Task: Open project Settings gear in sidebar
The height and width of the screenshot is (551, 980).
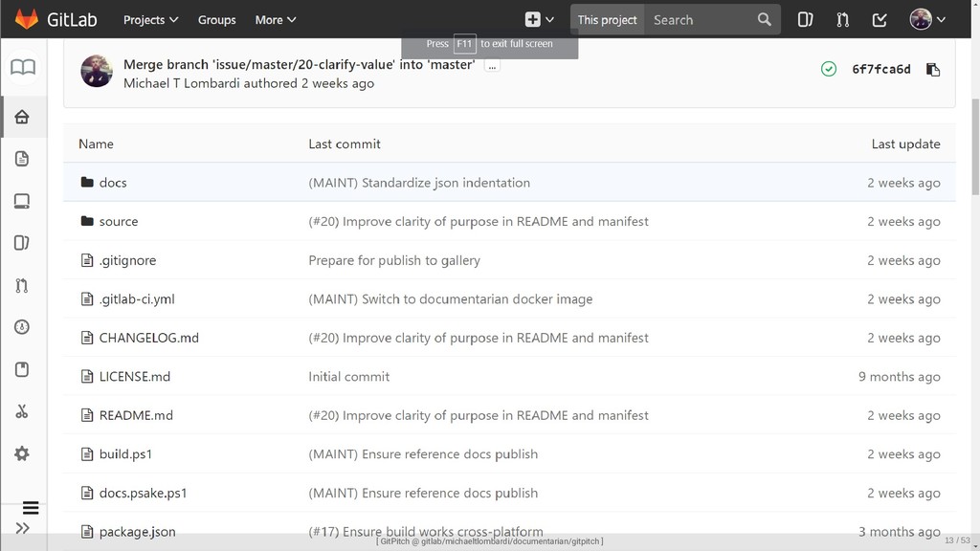Action: 22,453
